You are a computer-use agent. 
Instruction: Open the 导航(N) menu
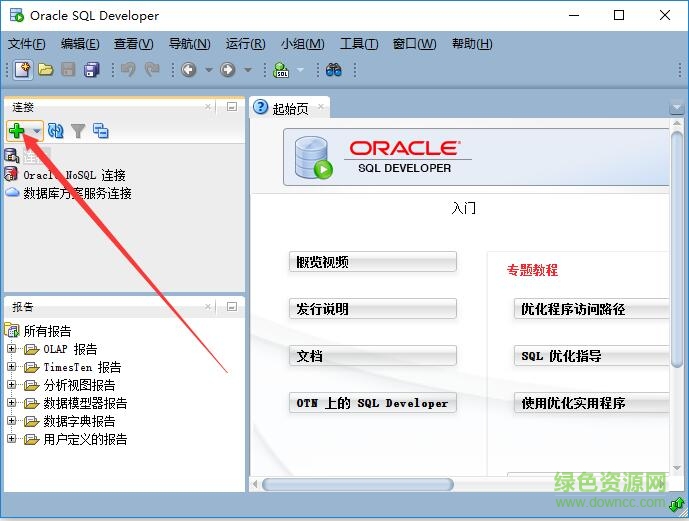189,43
